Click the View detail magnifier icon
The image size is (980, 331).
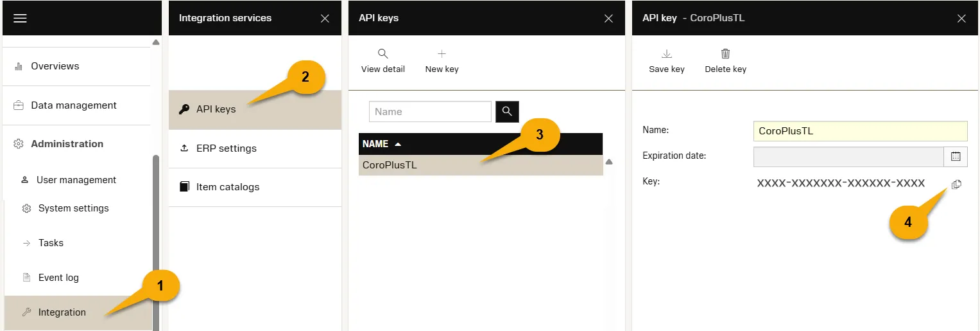[383, 54]
